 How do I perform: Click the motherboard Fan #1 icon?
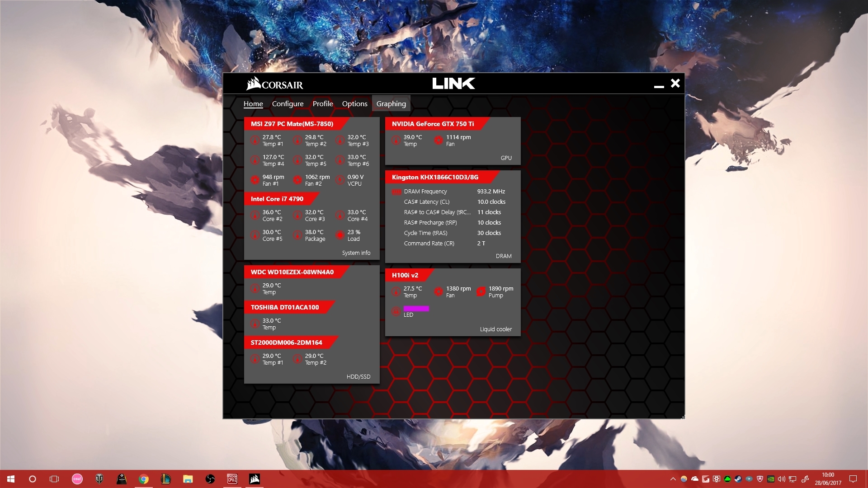(x=255, y=180)
